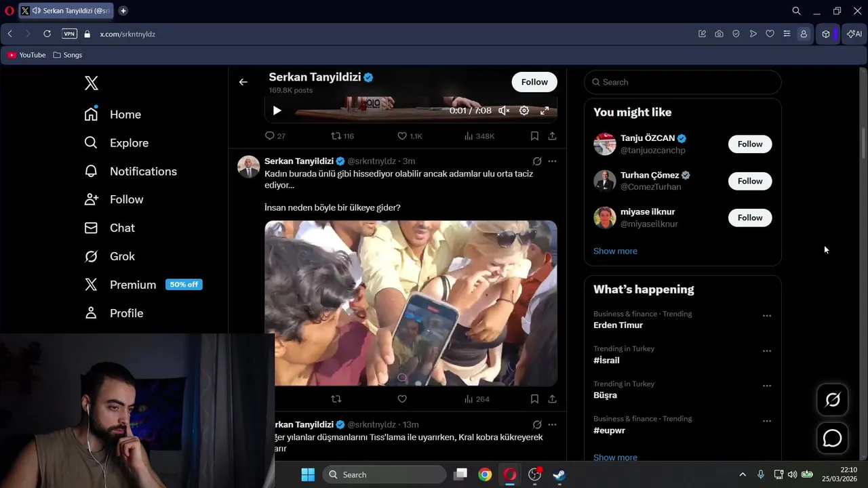Open Grok actions on the 3m post
The image size is (868, 488).
[537, 161]
